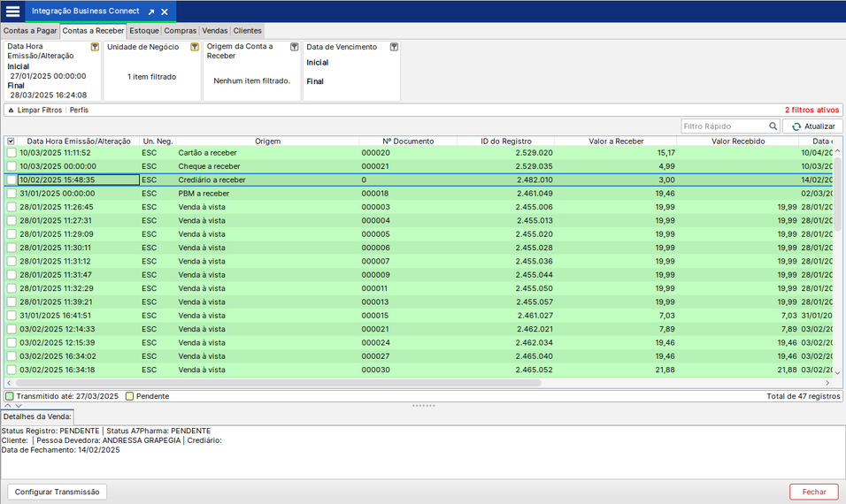
Task: Open the Unidade de Negócio filter icon
Action: [195, 47]
